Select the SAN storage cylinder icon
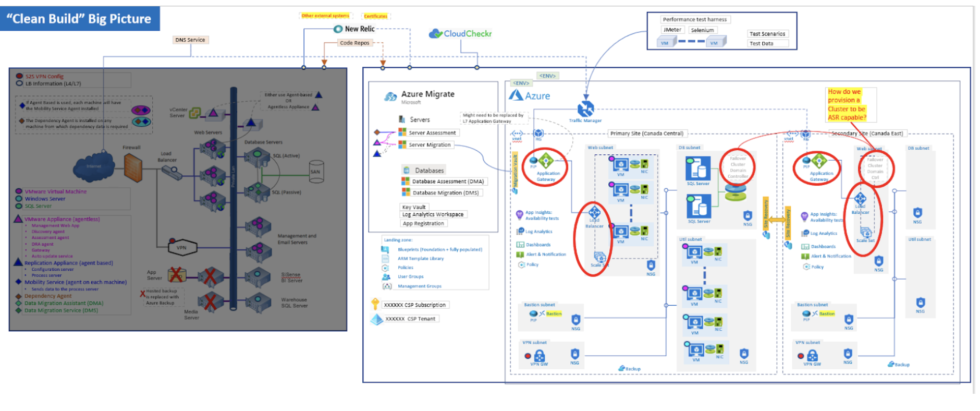Image resolution: width=980 pixels, height=411 pixels. (315, 172)
